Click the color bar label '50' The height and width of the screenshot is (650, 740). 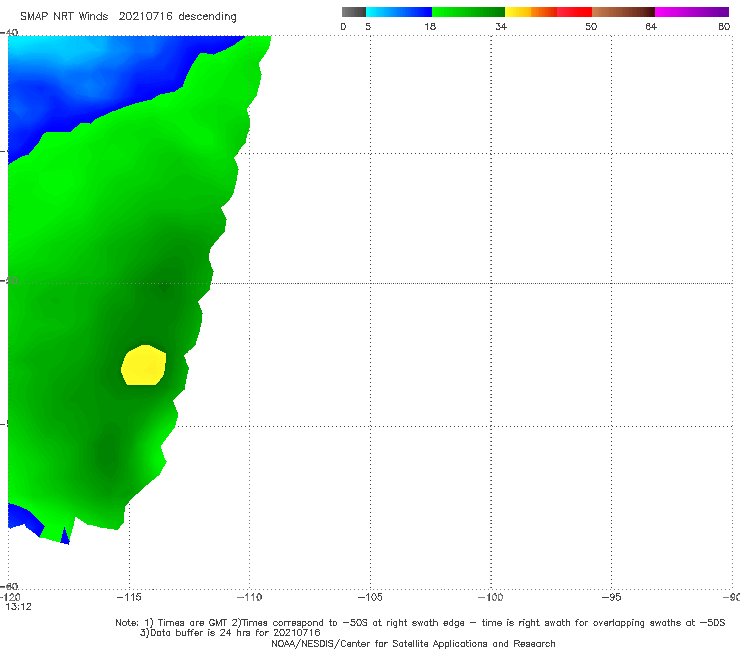[x=591, y=26]
